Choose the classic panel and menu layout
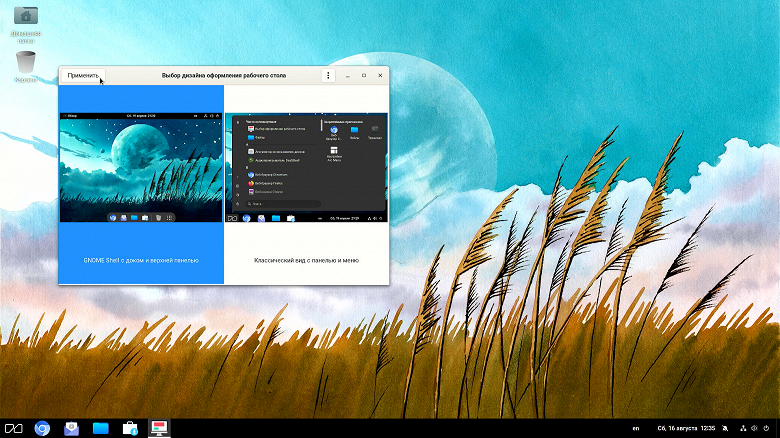Image resolution: width=780 pixels, height=438 pixels. [306, 184]
